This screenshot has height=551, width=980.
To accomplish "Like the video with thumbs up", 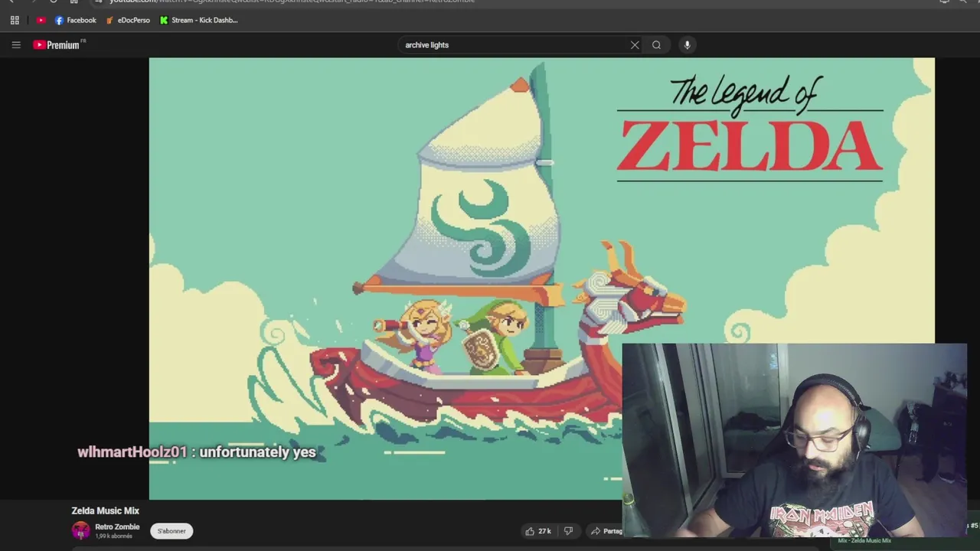I will (537, 531).
